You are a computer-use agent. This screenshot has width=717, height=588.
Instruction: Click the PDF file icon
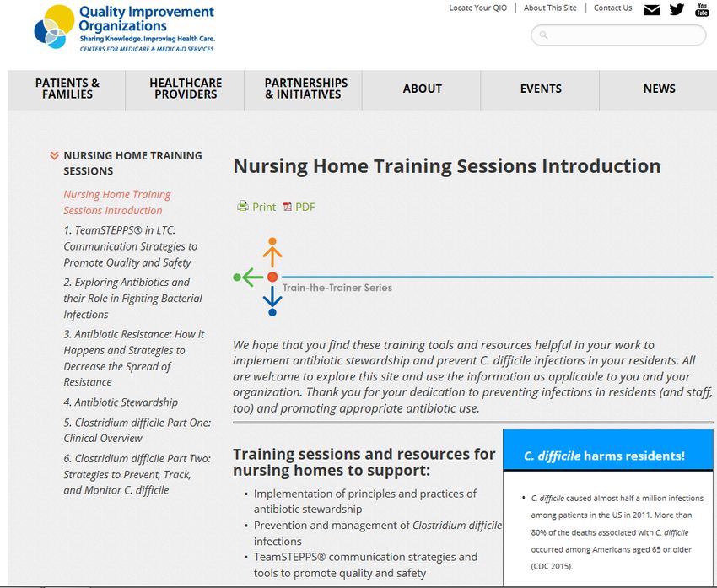coord(287,207)
